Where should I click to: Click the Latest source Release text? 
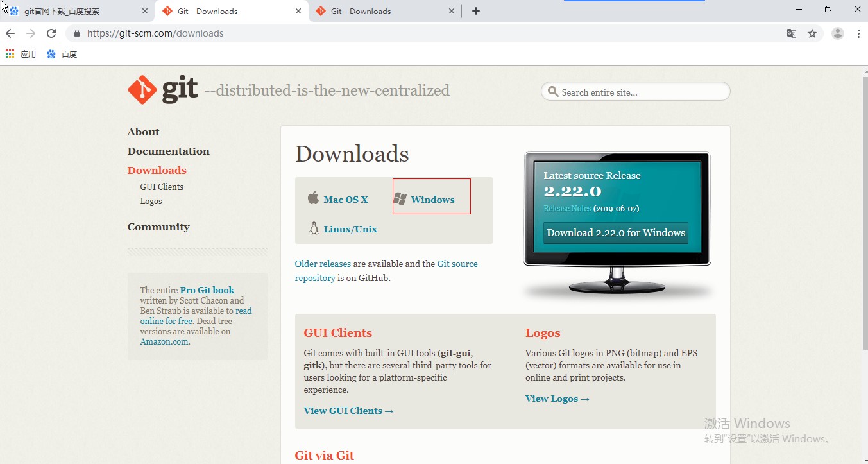point(592,175)
